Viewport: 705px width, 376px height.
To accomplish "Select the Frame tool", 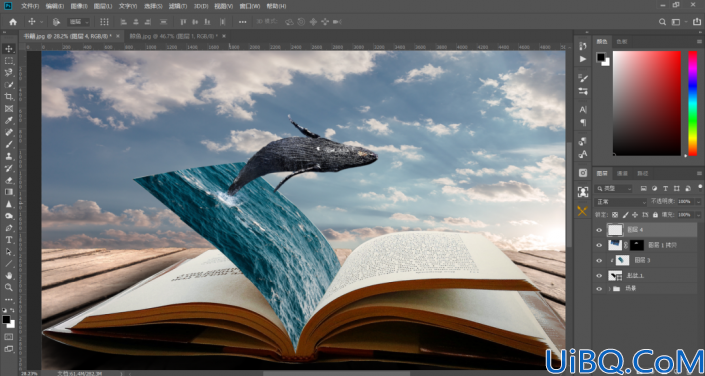I will [x=9, y=108].
